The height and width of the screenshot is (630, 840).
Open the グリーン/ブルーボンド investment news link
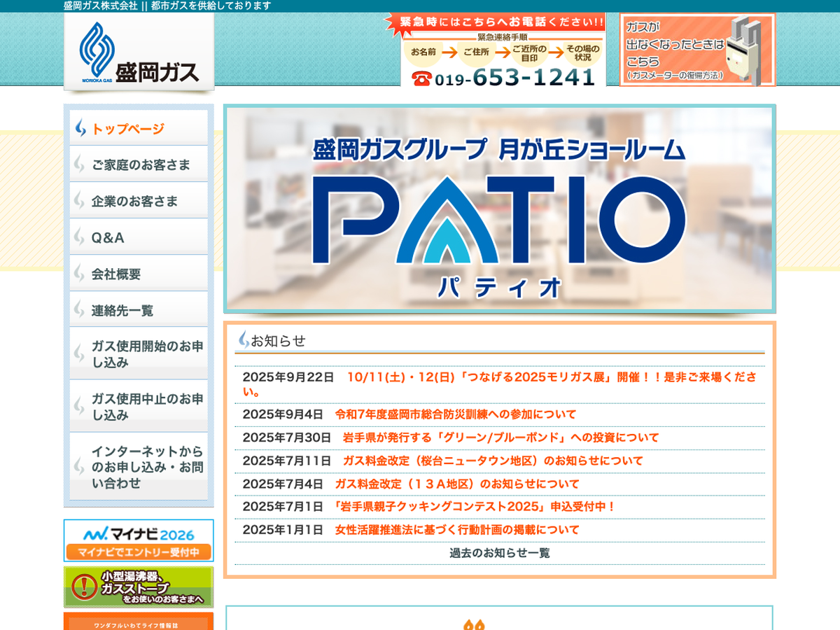tap(500, 437)
